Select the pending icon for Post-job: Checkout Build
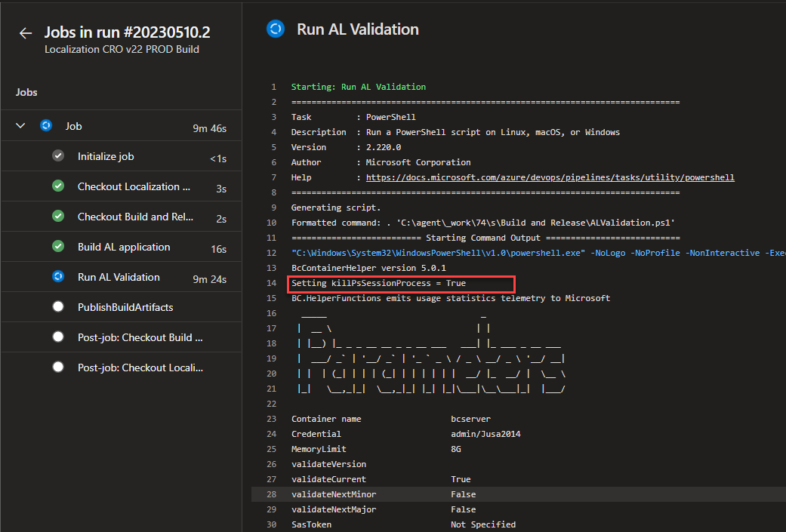 point(58,337)
